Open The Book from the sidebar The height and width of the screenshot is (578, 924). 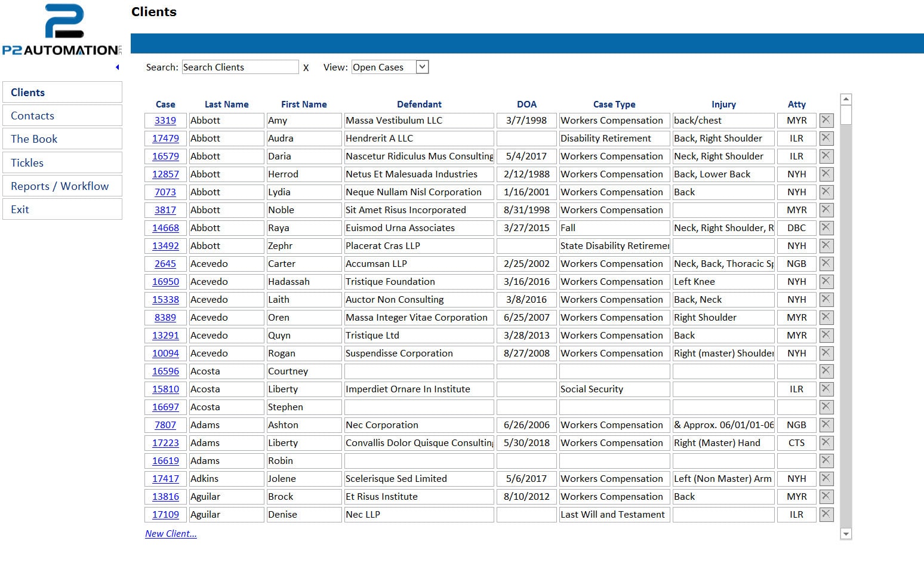[x=62, y=139]
